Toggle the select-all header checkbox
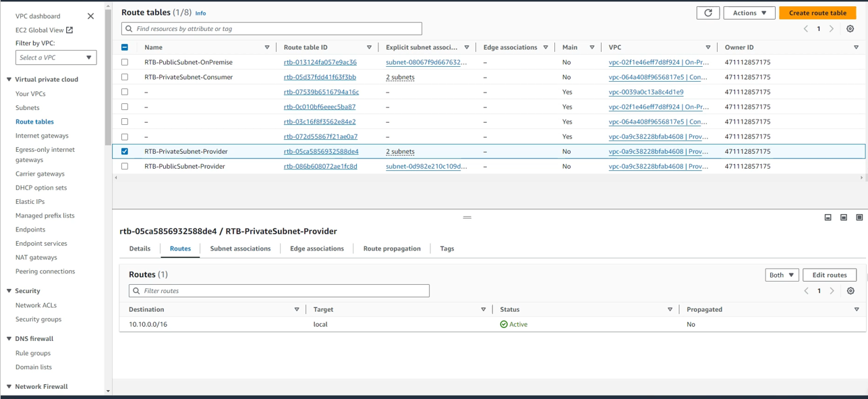This screenshot has width=868, height=399. coord(125,47)
